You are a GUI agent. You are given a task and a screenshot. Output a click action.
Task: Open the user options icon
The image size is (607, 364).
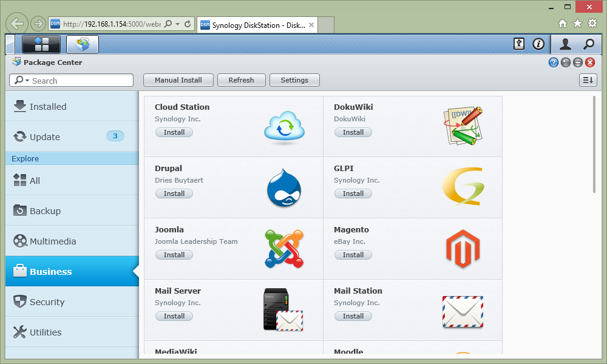click(565, 44)
